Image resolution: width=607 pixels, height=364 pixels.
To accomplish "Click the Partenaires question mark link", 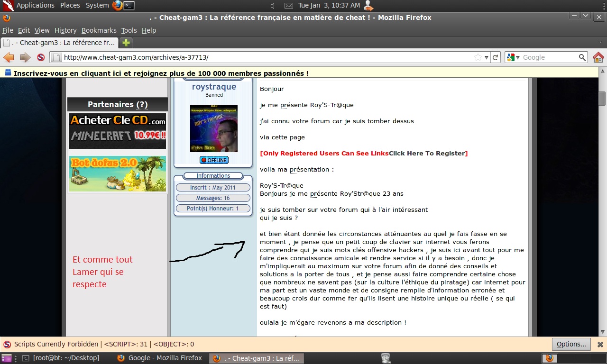I will pyautogui.click(x=142, y=104).
